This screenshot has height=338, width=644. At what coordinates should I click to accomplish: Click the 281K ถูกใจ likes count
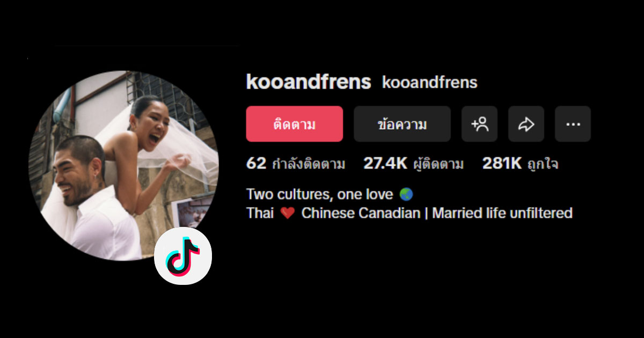pos(520,164)
